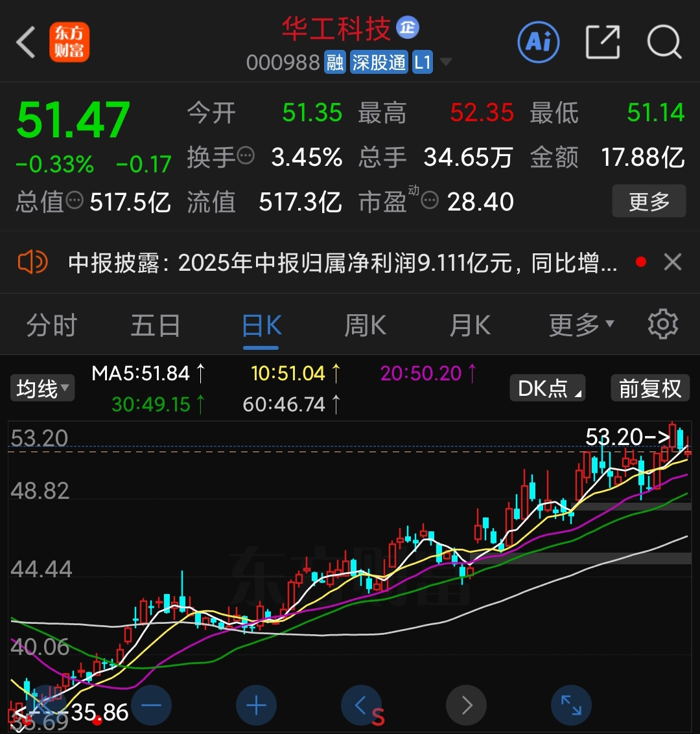Tap the 企 enterprise badge

pos(407,28)
